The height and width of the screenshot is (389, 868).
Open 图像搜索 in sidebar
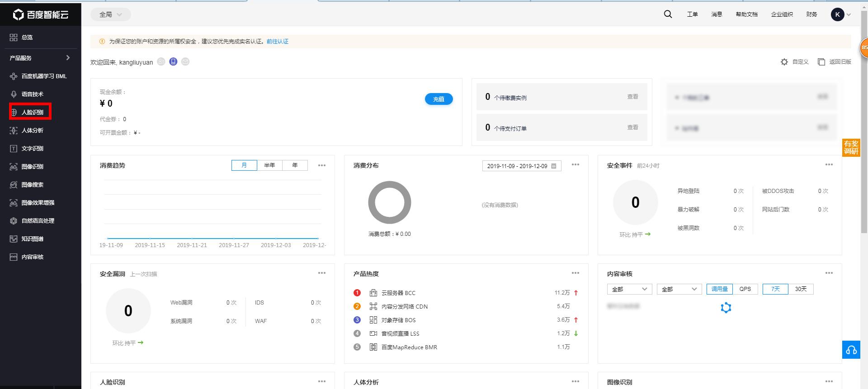coord(27,185)
